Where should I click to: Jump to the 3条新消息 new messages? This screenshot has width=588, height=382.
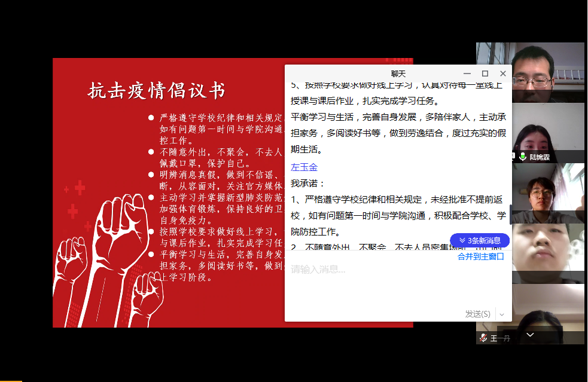point(479,240)
